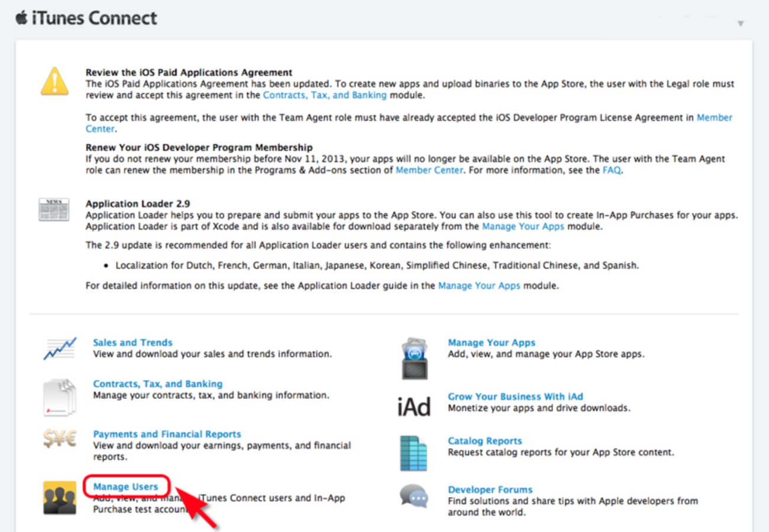
Task: Click Manage Your Apps link after 'Application Loader guide in the'
Action: (479, 286)
